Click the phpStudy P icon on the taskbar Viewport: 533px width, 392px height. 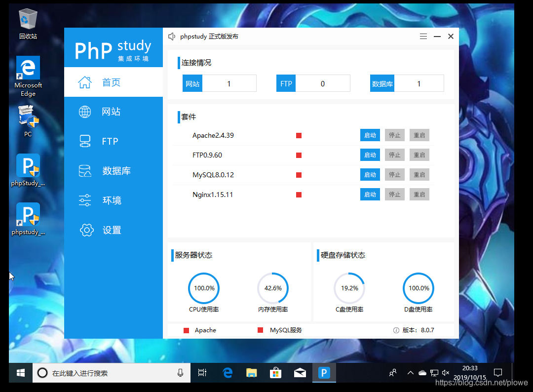click(324, 373)
